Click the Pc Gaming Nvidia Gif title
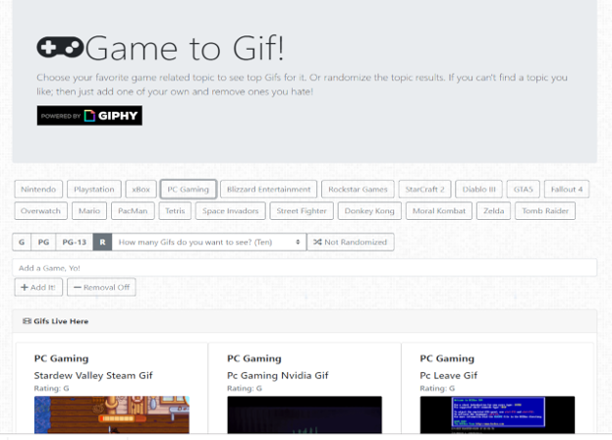The image size is (612, 440). 278,376
